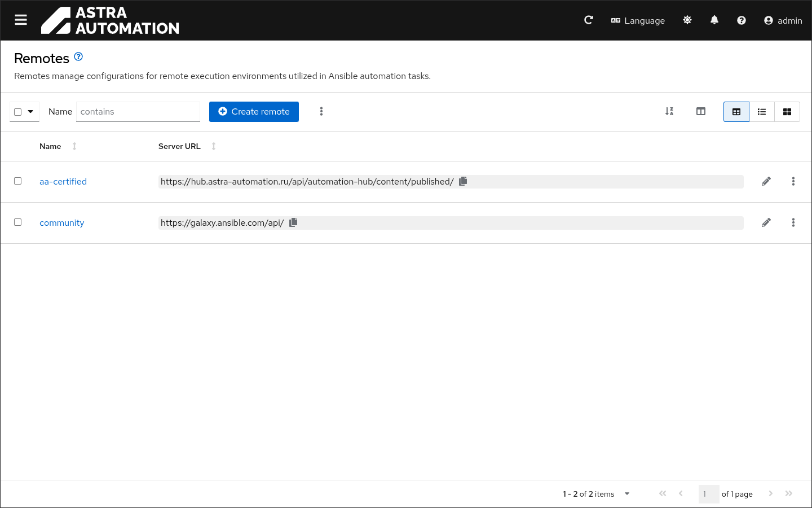
Task: Open actions kebab for community row
Action: [x=793, y=222]
